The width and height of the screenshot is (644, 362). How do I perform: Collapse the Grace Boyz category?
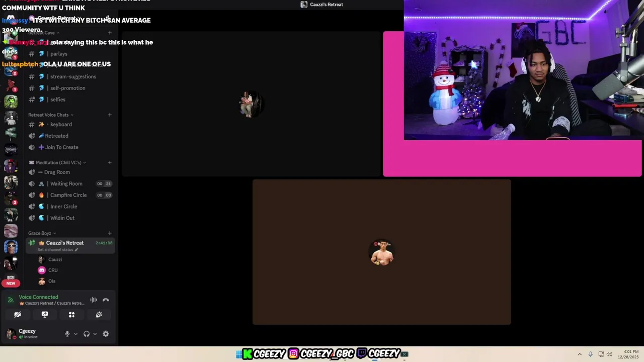pyautogui.click(x=42, y=233)
